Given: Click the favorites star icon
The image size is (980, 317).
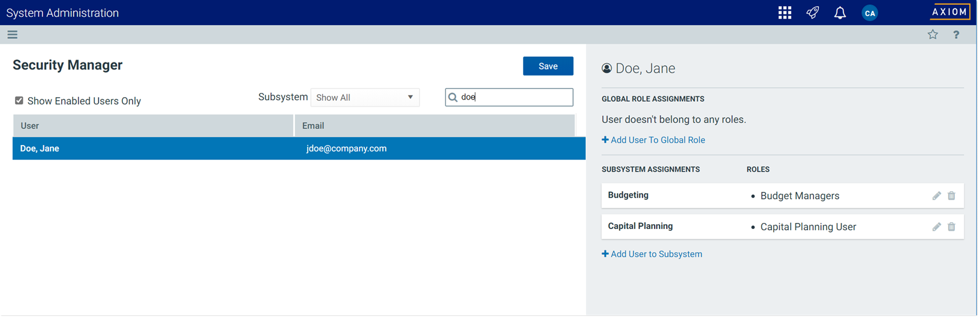Looking at the screenshot, I should (x=933, y=35).
